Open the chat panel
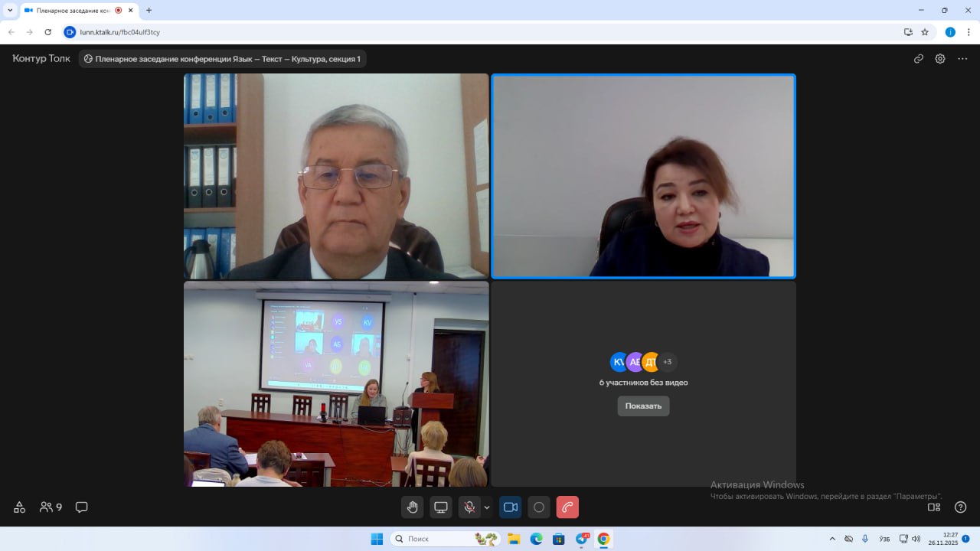This screenshot has width=980, height=551. [82, 507]
